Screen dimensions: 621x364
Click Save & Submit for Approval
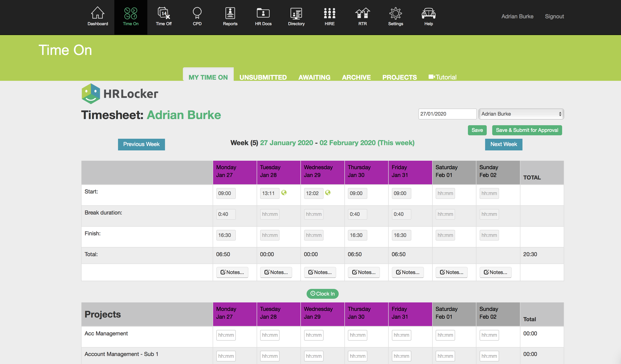point(527,130)
